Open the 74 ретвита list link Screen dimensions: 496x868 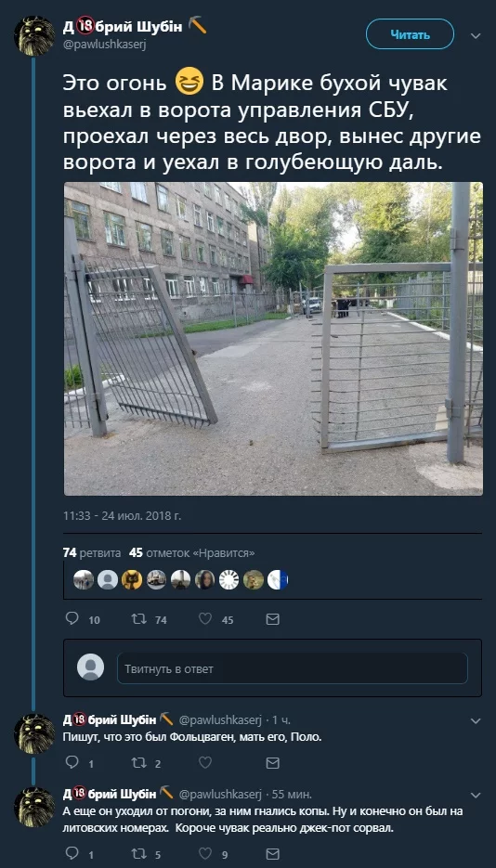pos(92,552)
